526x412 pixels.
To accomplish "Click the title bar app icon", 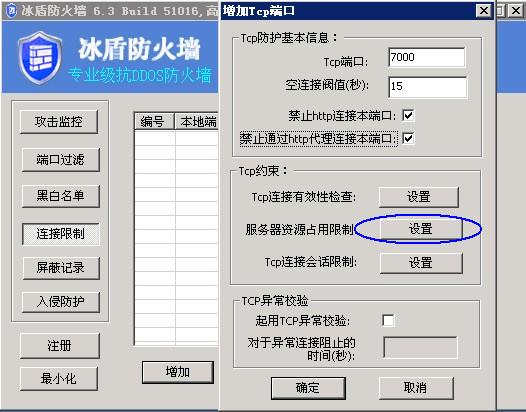I will point(11,10).
